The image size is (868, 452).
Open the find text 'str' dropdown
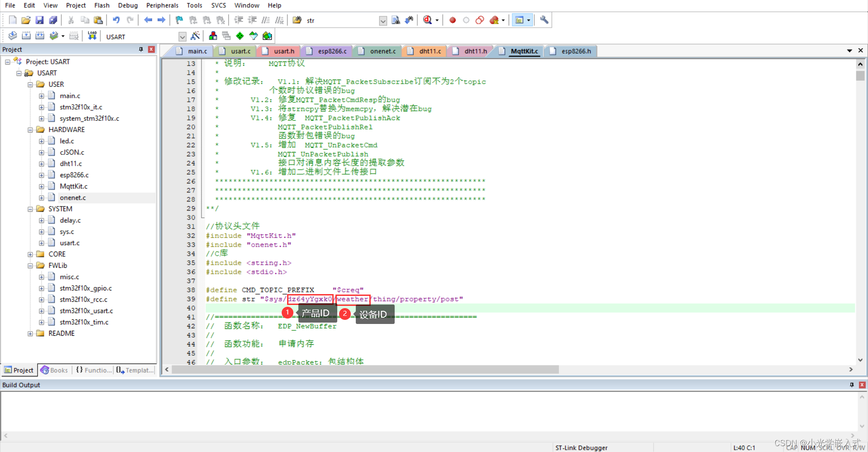pyautogui.click(x=383, y=20)
